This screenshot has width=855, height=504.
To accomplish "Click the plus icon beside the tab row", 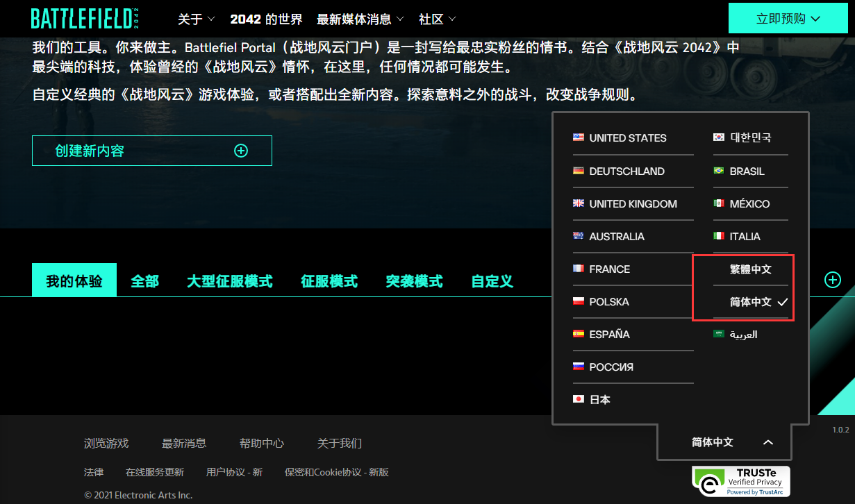I will pyautogui.click(x=832, y=280).
